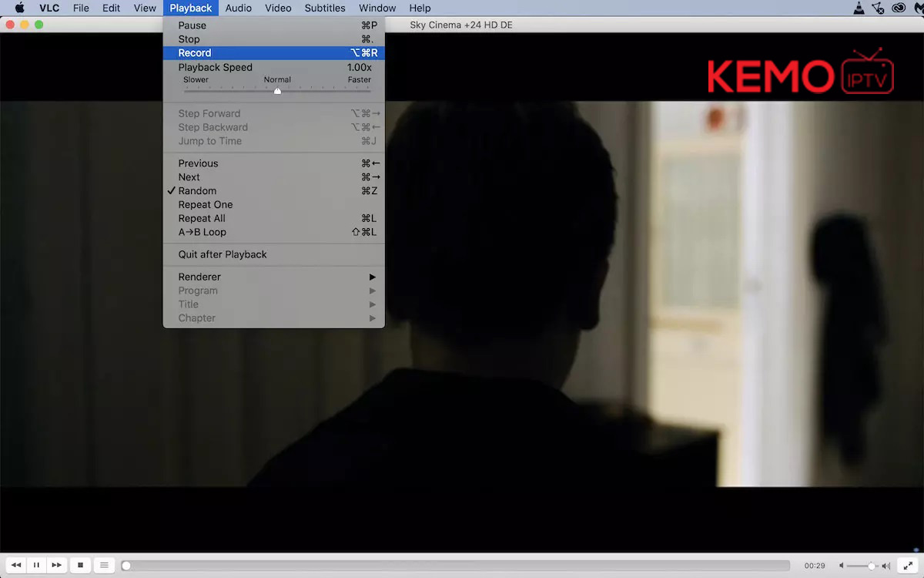Minimize the VLC window with the yellow button

(25, 25)
